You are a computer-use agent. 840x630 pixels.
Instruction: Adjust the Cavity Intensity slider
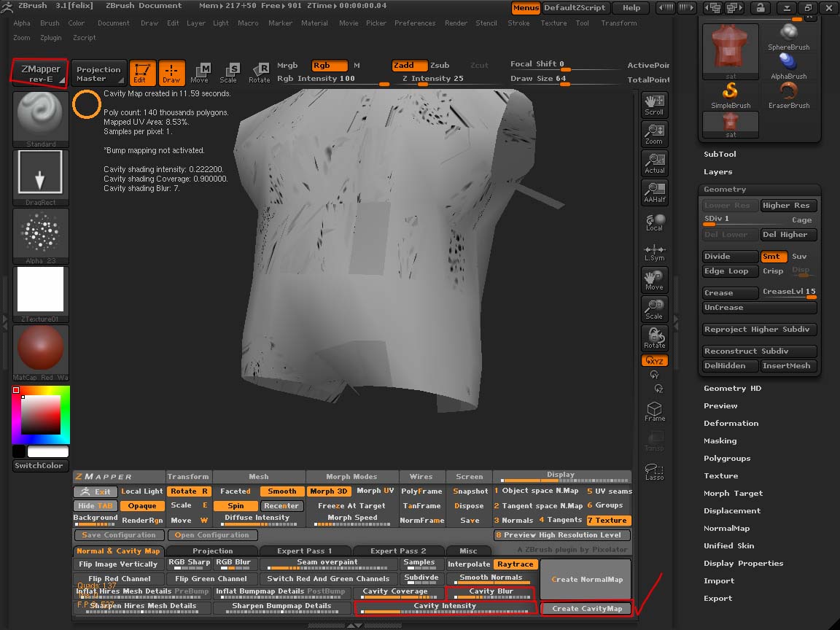pos(445,607)
